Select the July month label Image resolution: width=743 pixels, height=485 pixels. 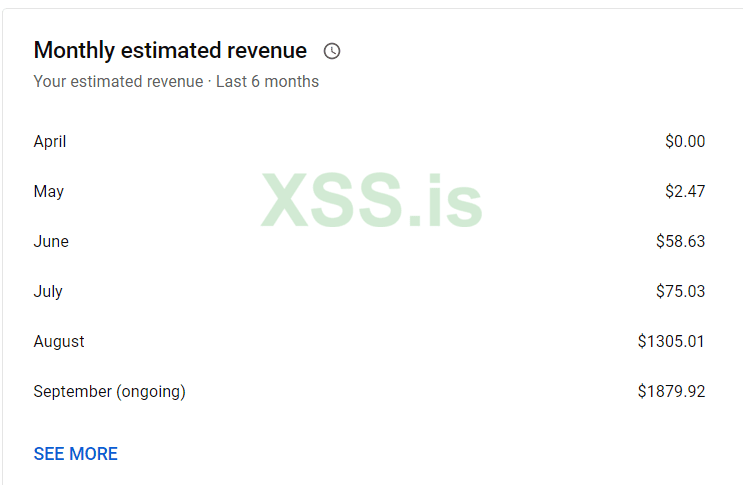pyautogui.click(x=48, y=292)
